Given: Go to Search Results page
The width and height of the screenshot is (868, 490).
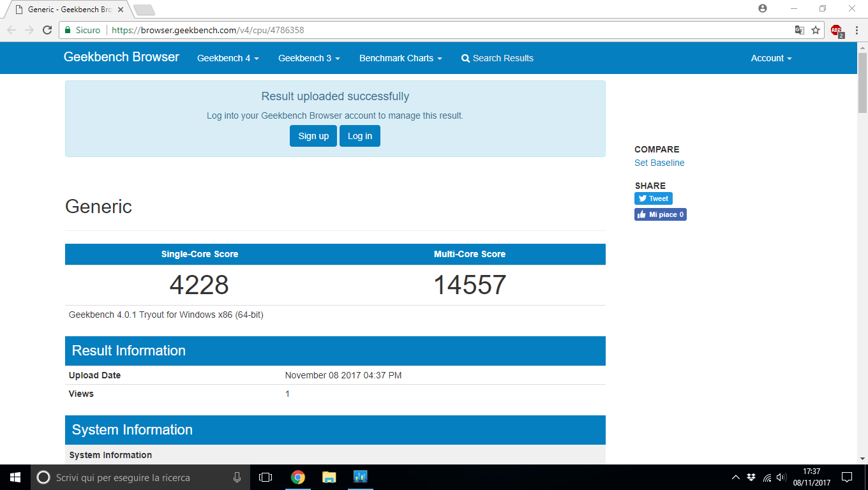Looking at the screenshot, I should [497, 58].
